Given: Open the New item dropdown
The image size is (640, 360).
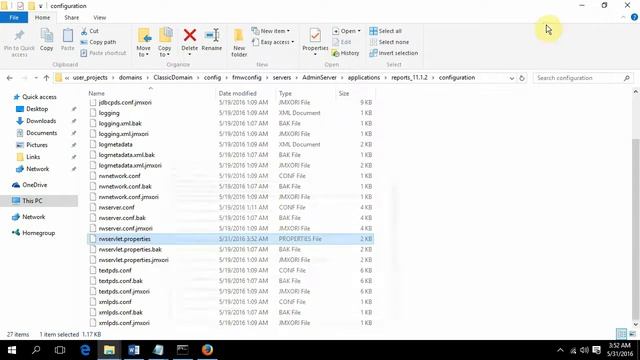Looking at the screenshot, I should click(271, 31).
